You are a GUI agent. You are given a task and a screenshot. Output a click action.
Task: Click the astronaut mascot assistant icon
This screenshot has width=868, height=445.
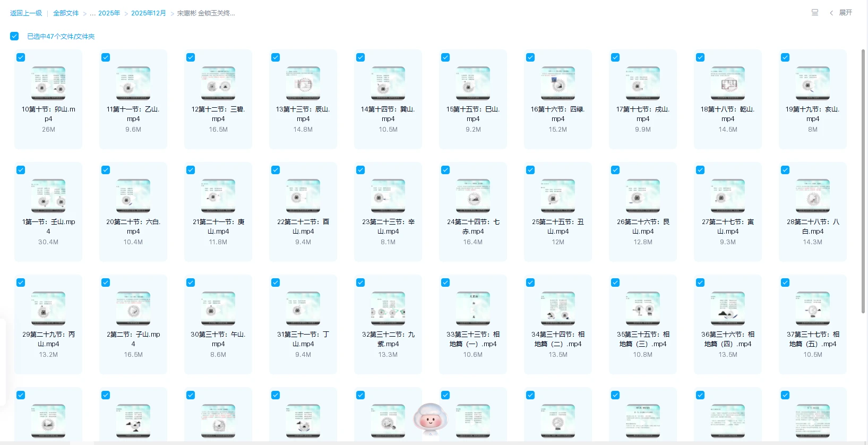point(431,420)
